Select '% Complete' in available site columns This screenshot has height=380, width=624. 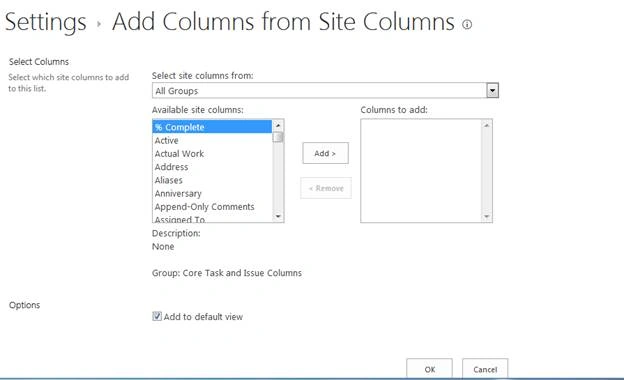[x=213, y=127]
